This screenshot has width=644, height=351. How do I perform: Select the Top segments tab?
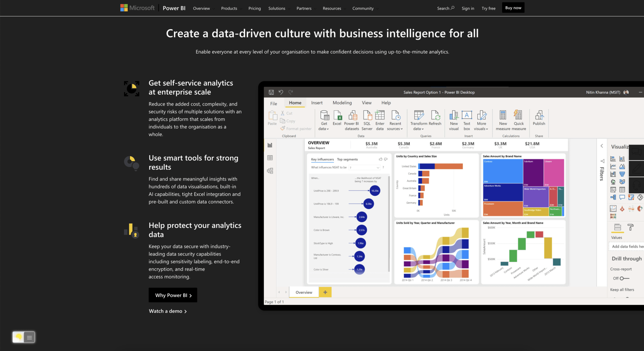click(x=347, y=159)
